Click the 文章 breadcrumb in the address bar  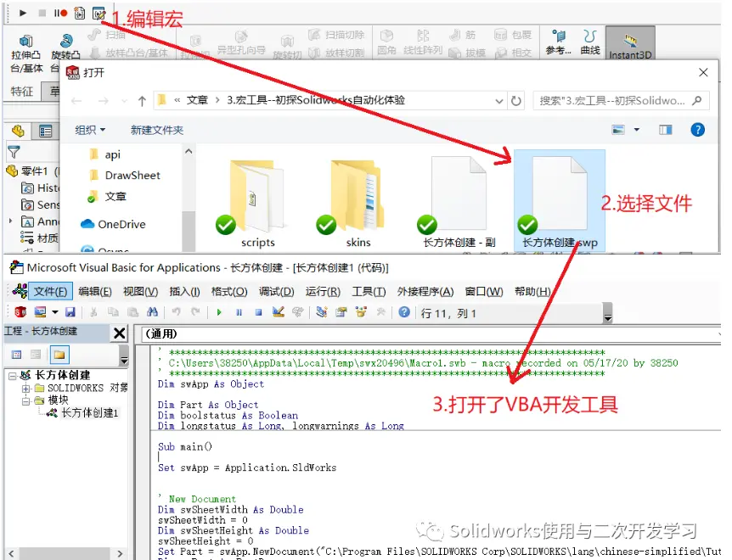[197, 100]
